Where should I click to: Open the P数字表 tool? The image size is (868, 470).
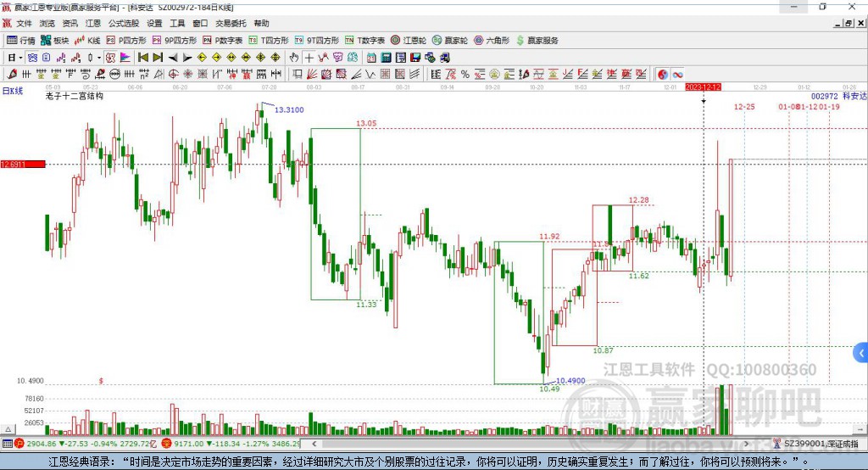pyautogui.click(x=223, y=41)
